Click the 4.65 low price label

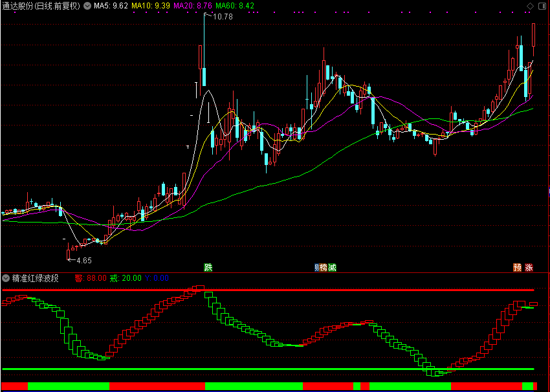click(83, 260)
